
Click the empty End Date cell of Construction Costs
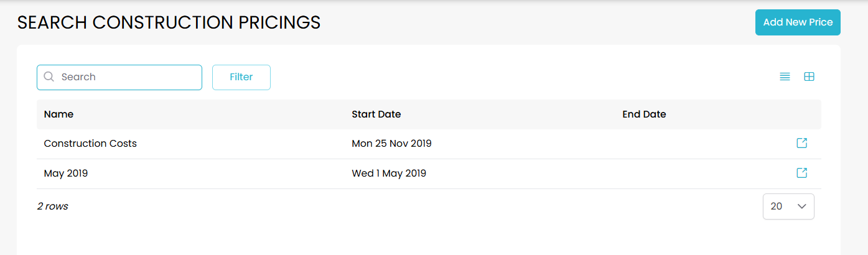684,144
